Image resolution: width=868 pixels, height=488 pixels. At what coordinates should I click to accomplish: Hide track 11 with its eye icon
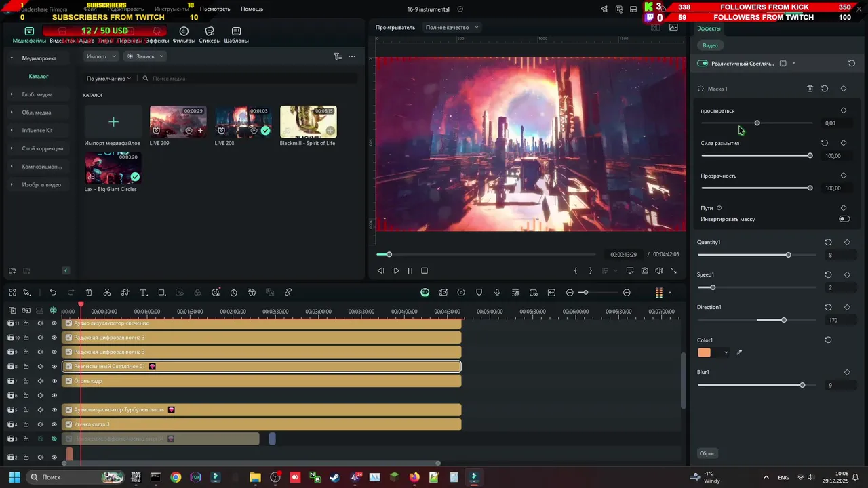tap(54, 323)
